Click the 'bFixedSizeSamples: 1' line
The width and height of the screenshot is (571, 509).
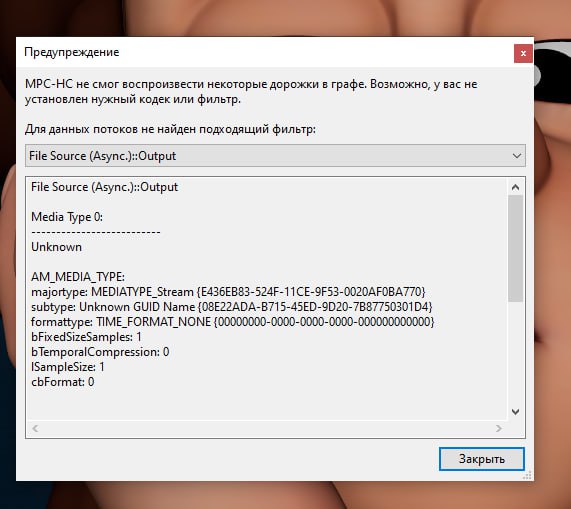point(86,337)
